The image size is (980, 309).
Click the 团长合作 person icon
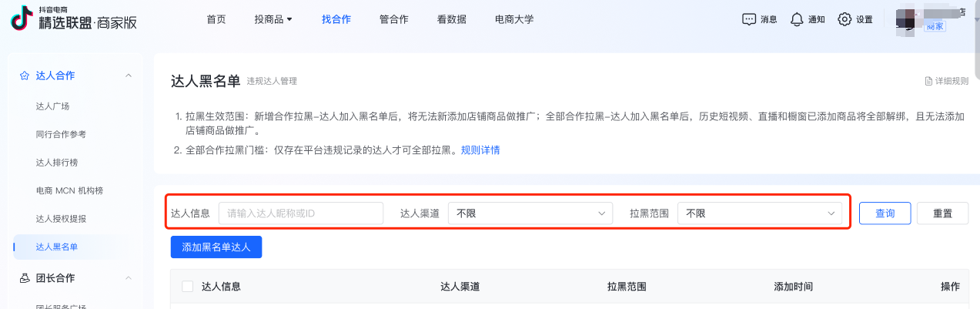pos(24,277)
